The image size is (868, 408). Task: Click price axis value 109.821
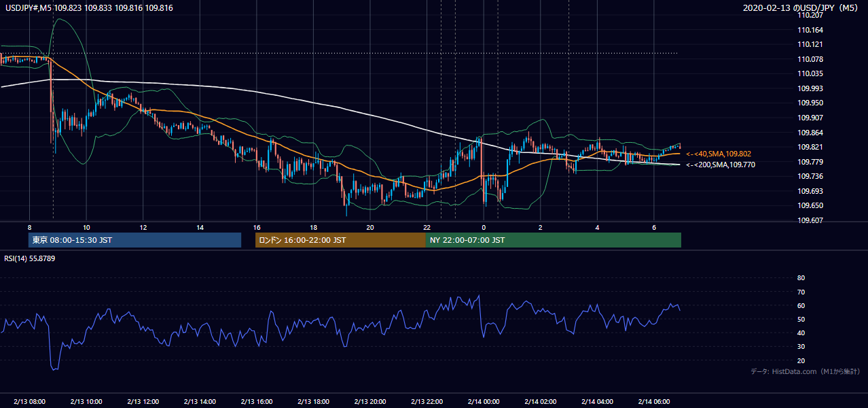point(811,147)
